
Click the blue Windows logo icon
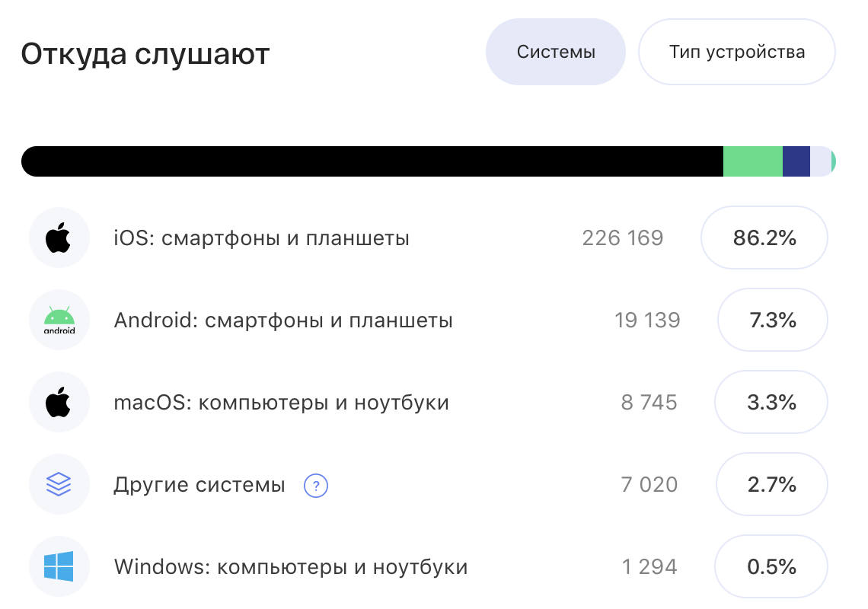(59, 566)
